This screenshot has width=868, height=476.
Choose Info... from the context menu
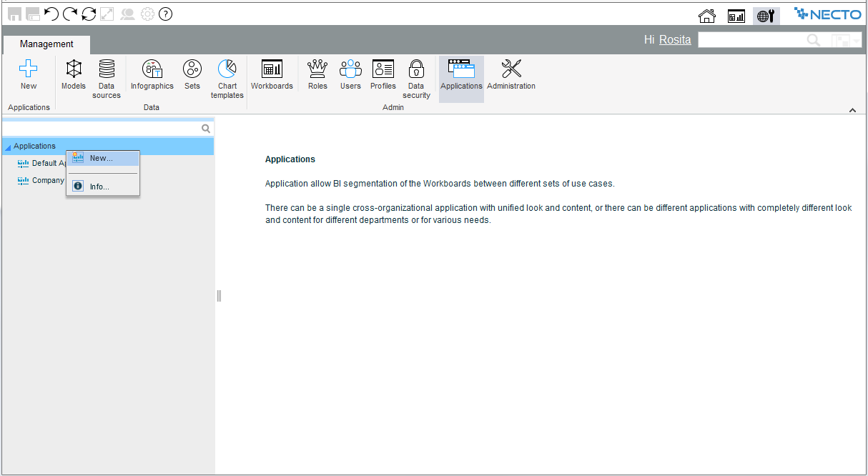point(99,187)
